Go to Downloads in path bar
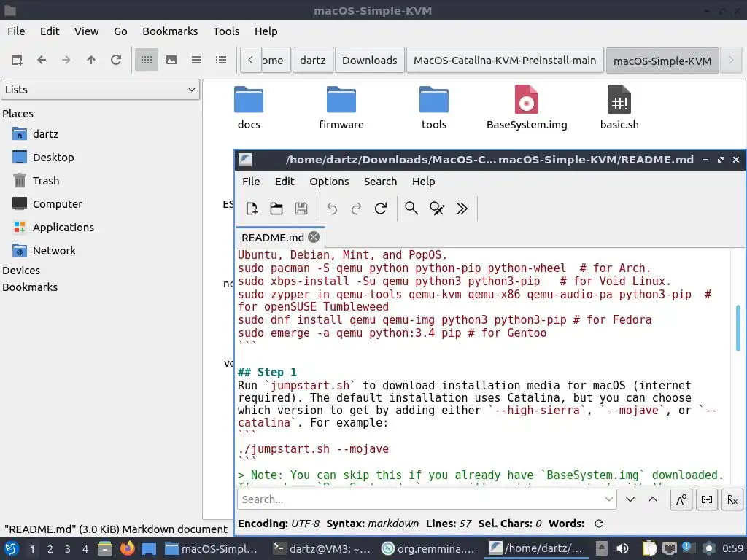 point(370,61)
